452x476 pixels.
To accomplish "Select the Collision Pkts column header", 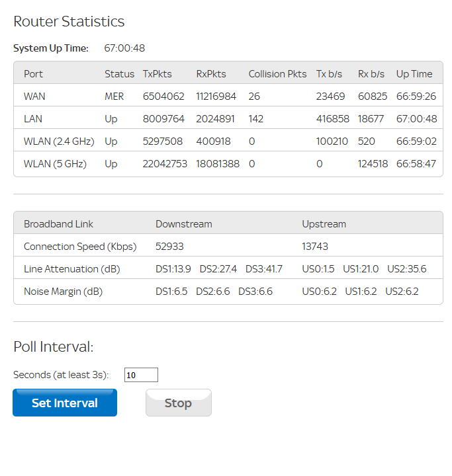I will [x=277, y=74].
